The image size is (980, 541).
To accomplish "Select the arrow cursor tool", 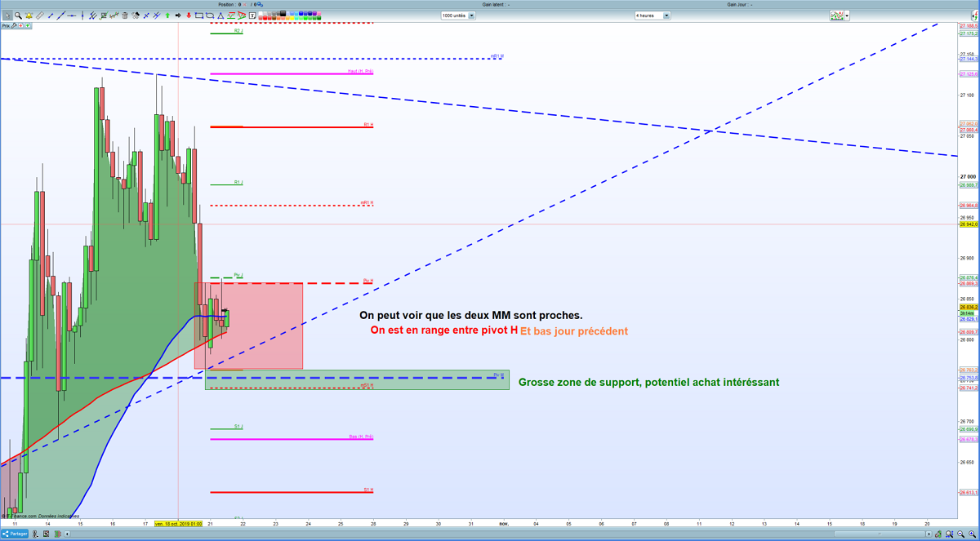I will click(7, 16).
